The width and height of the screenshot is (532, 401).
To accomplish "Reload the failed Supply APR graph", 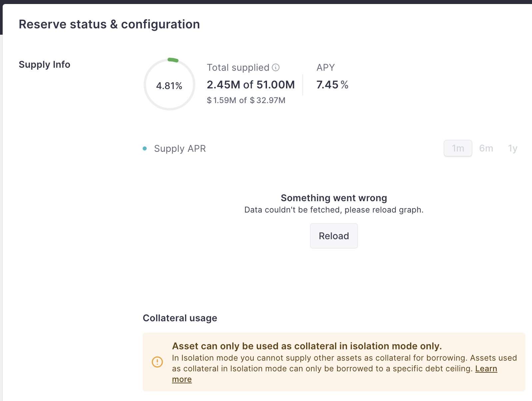I will [x=334, y=236].
